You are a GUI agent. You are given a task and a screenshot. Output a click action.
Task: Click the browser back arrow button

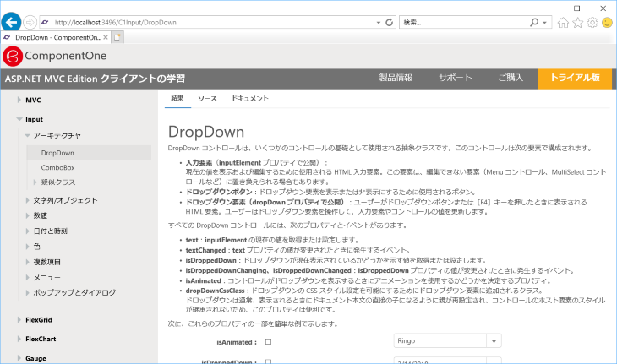(11, 22)
